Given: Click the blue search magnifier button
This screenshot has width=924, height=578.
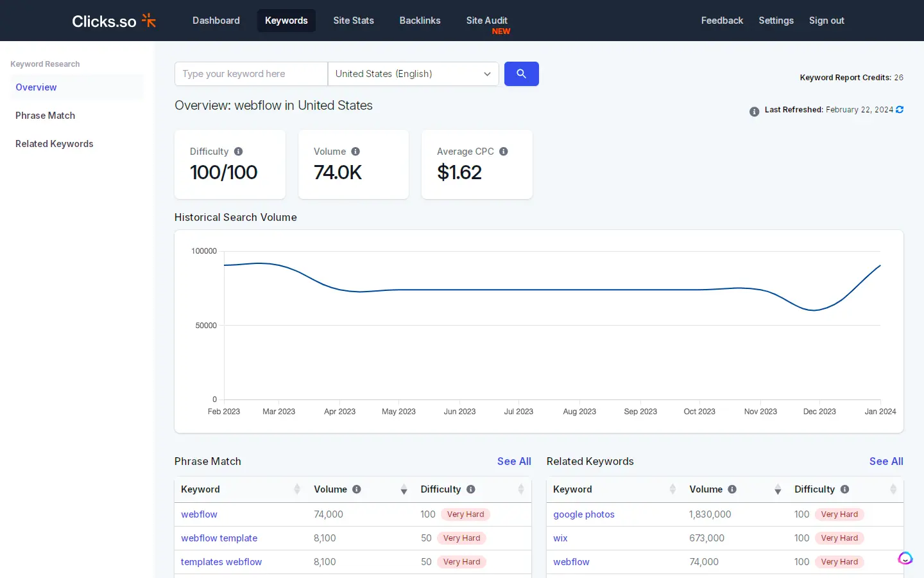Looking at the screenshot, I should pos(521,74).
